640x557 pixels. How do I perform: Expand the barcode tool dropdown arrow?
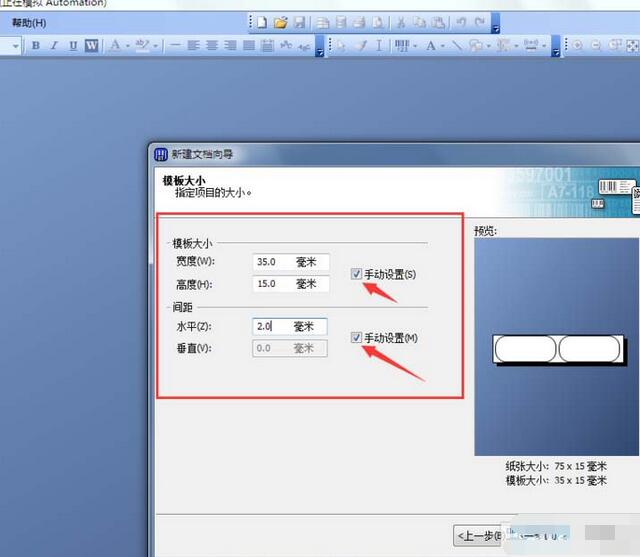416,46
